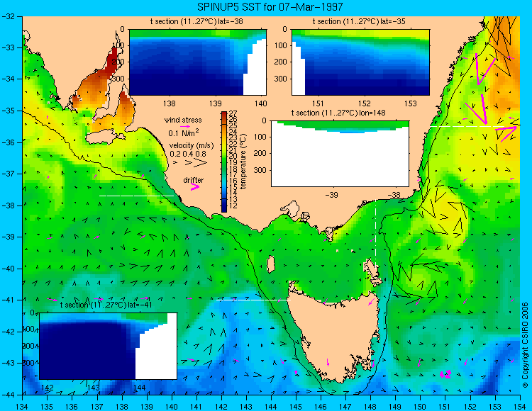
Task: Click '-33' on the main latitude axis
Action: tap(9, 47)
